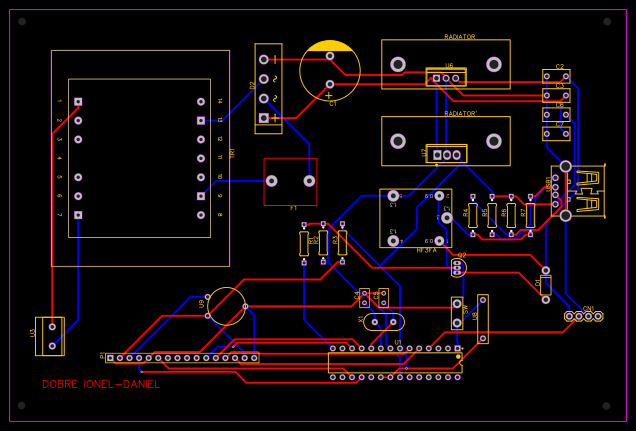
Task: Click the R7 resistor footprint
Action: point(530,216)
